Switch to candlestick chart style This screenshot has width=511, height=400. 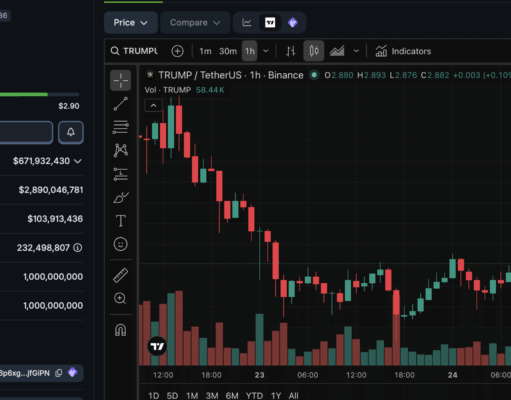314,51
